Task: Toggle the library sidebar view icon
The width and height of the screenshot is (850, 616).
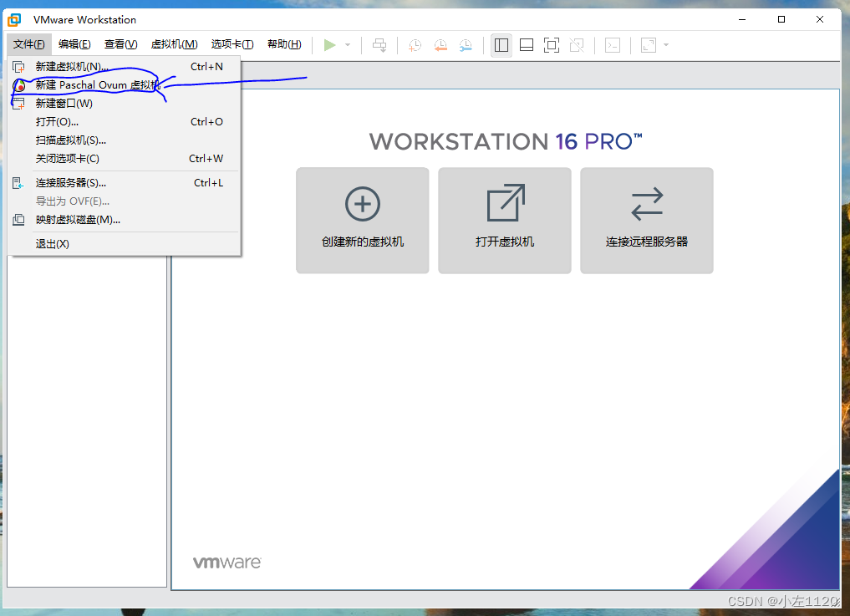Action: (501, 45)
